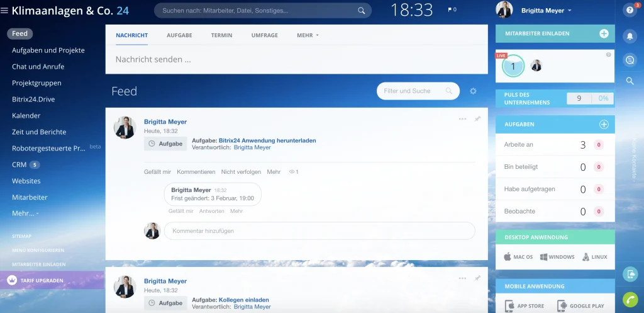This screenshot has height=313, width=644.
Task: Expand the Mehr dropdown in message tabs
Action: (x=308, y=35)
